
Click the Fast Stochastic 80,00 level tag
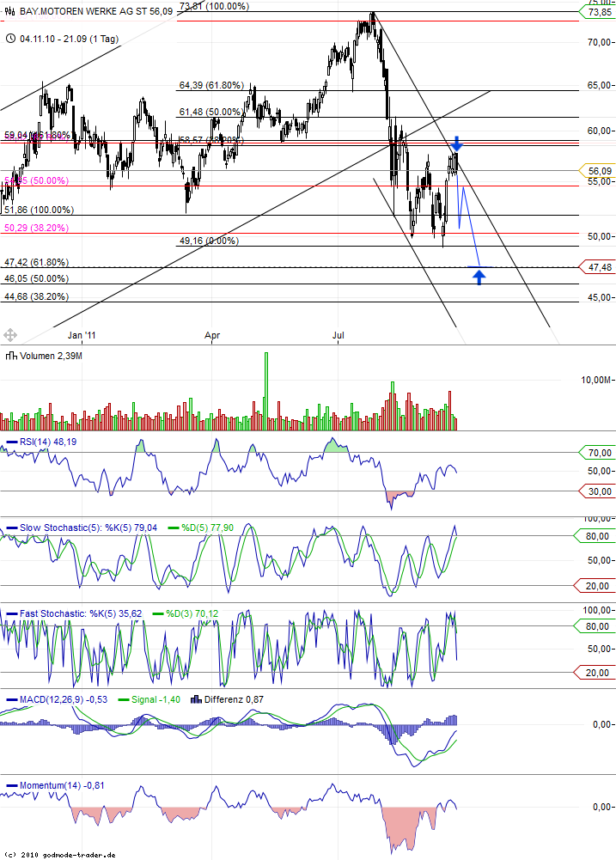[595, 625]
